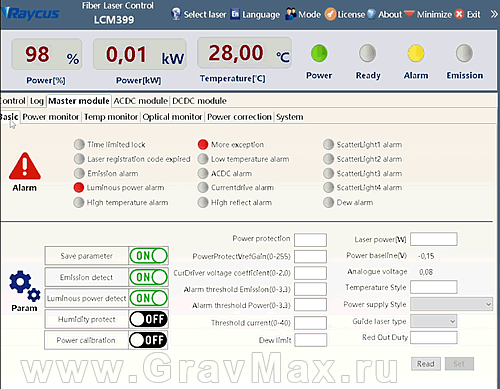Click the red Luminous power alarm indicator
This screenshot has width=500, height=389.
pos(79,188)
